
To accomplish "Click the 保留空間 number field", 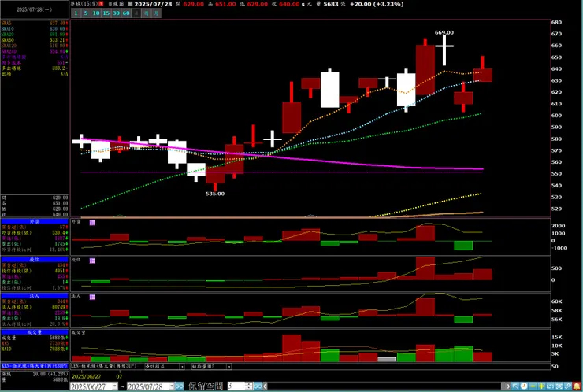I will point(236,386).
